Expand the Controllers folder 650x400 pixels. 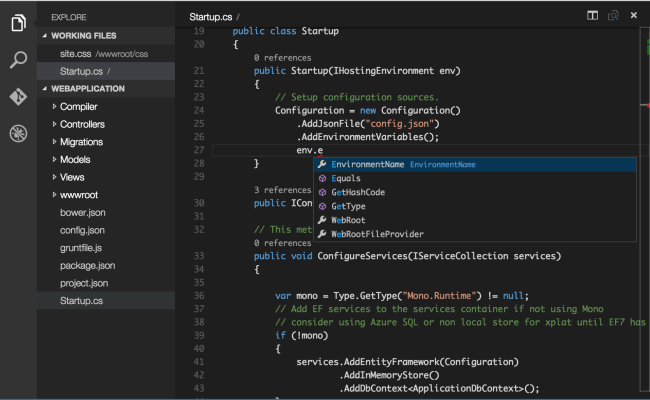(54, 124)
